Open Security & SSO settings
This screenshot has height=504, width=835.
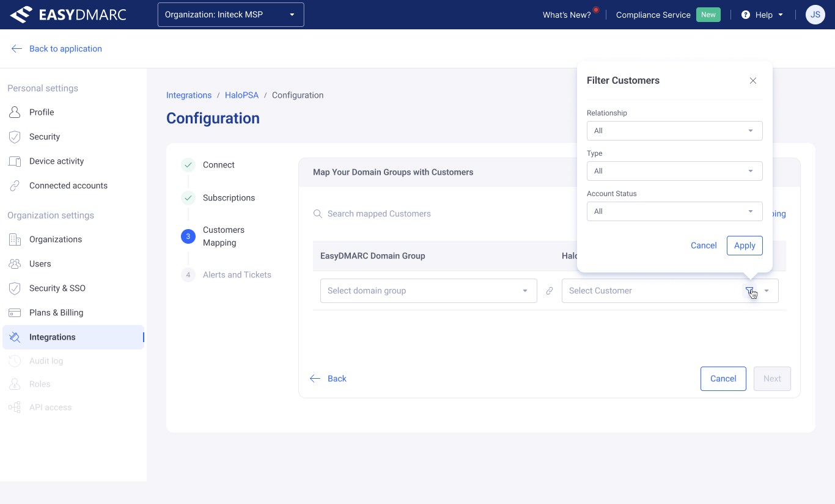(x=57, y=288)
